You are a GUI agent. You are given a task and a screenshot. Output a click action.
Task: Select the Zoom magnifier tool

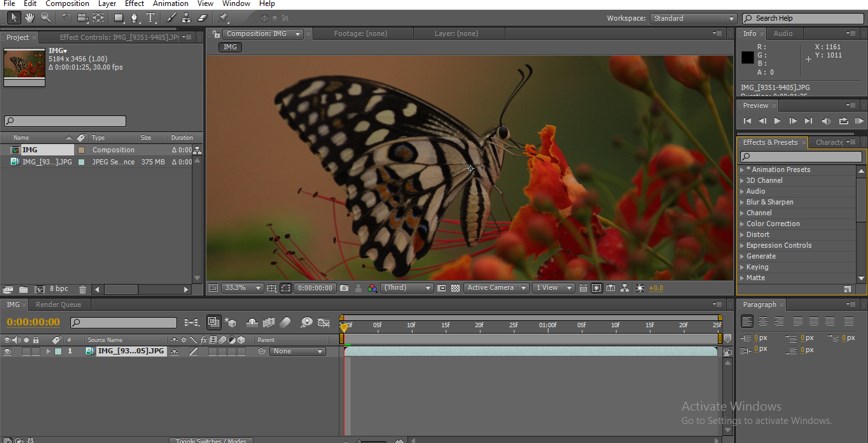click(x=45, y=18)
